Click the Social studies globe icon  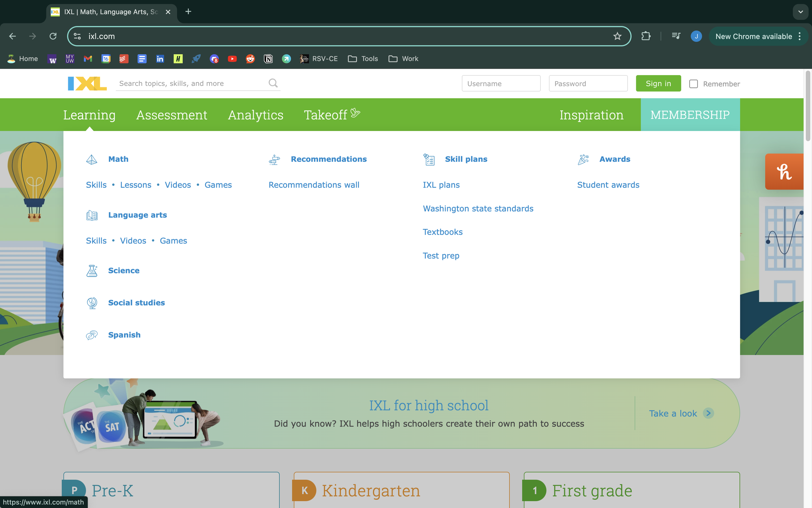coord(92,303)
